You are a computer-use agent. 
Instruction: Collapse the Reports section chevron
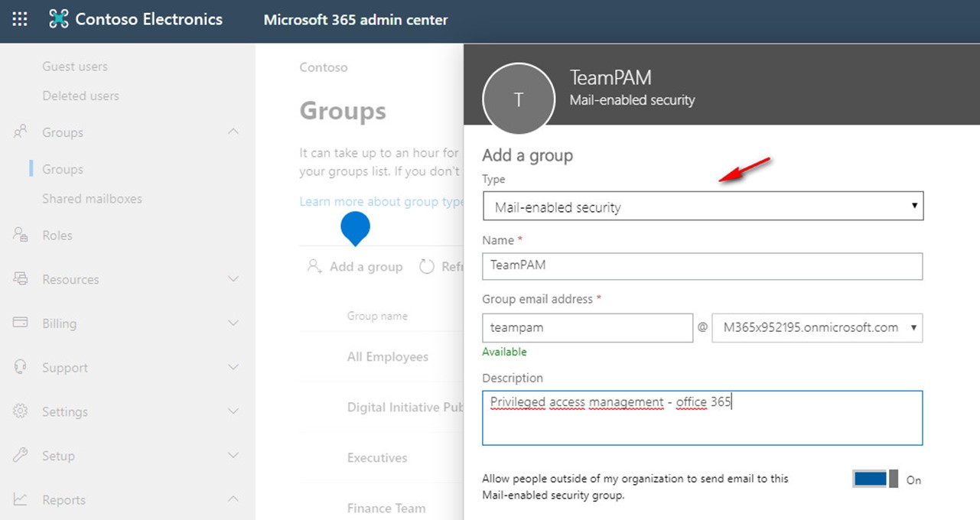point(234,500)
